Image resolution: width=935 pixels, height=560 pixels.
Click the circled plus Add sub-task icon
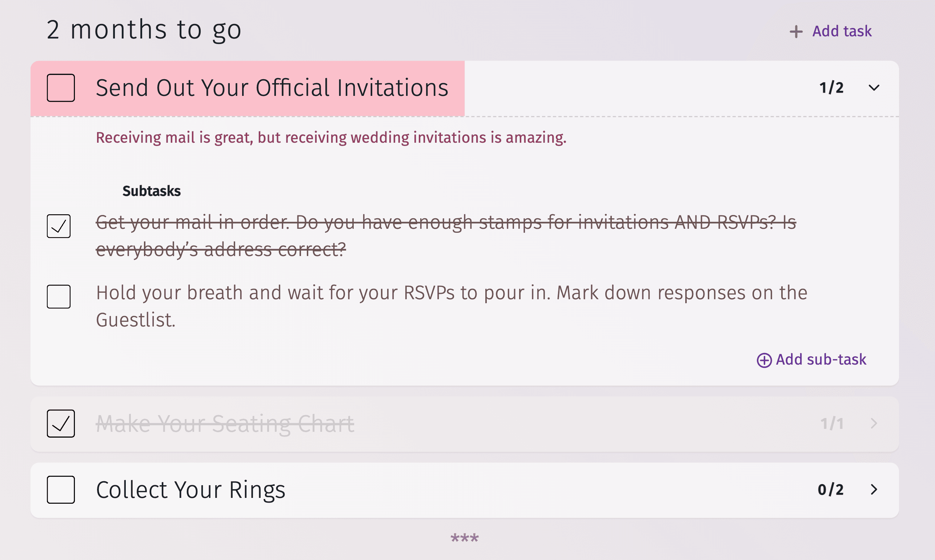point(764,360)
